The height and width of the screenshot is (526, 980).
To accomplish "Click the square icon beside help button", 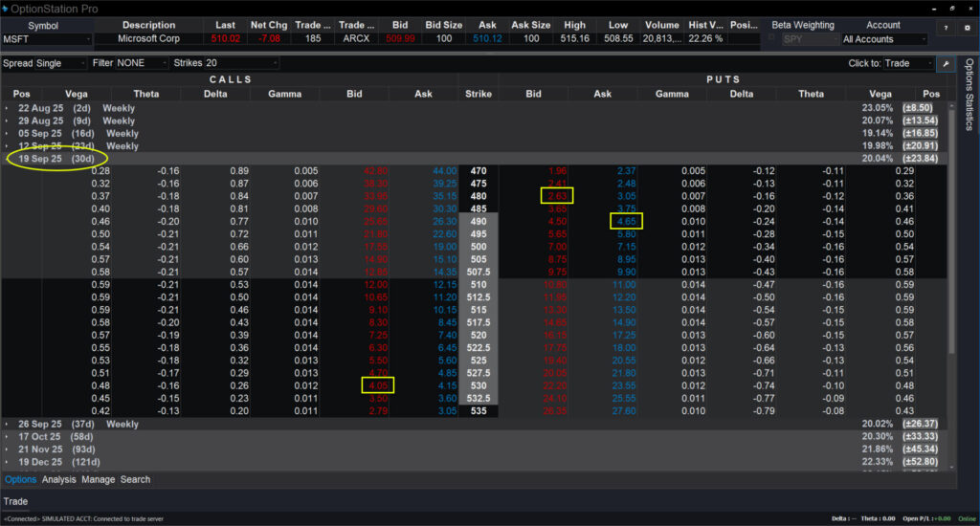I will pyautogui.click(x=967, y=29).
